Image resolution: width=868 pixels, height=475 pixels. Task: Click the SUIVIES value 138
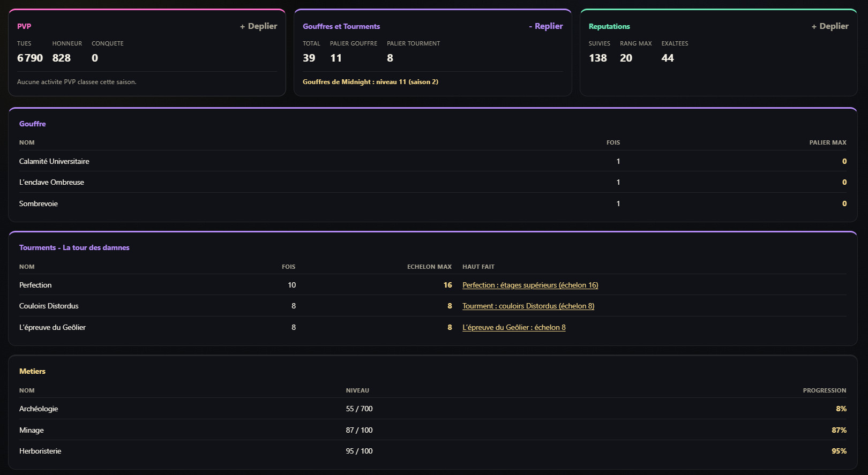pos(598,58)
